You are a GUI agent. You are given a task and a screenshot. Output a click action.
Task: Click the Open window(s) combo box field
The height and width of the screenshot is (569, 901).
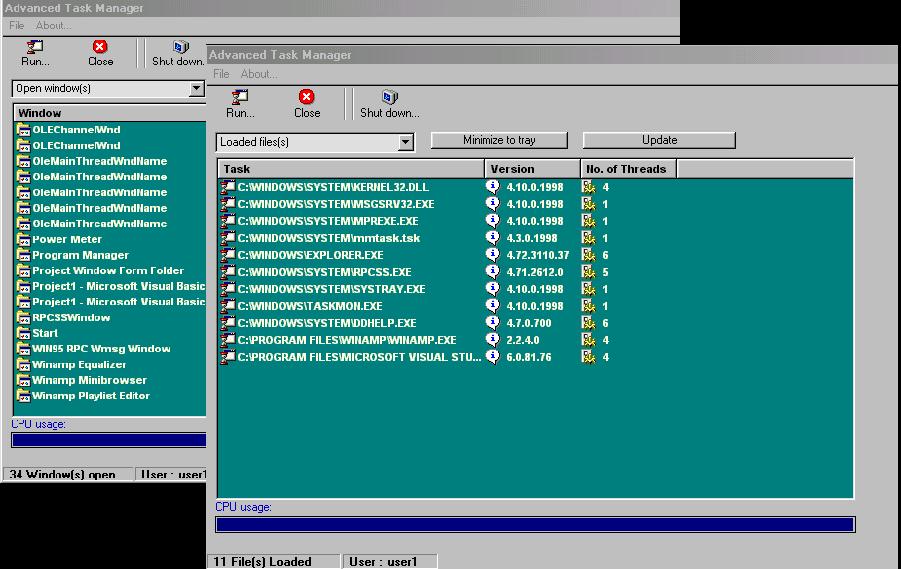[x=108, y=89]
